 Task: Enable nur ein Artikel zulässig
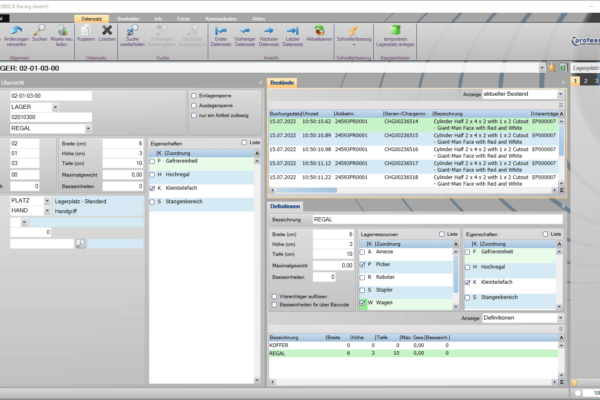(x=194, y=115)
